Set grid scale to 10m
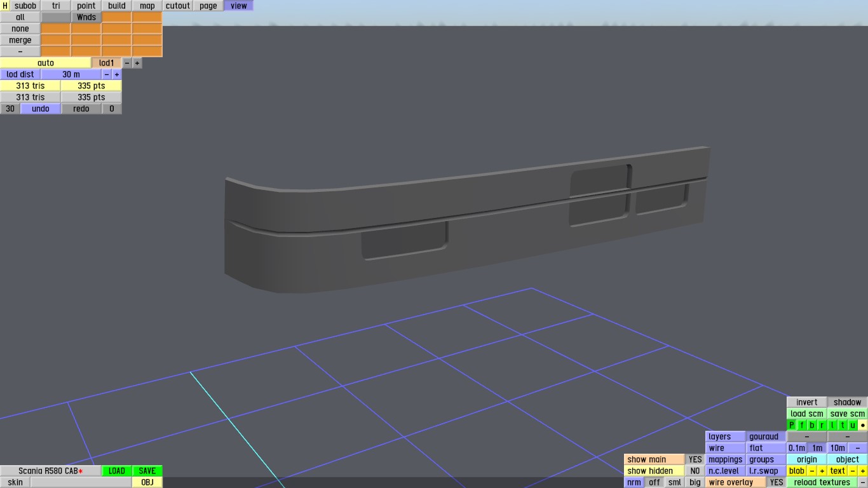The image size is (868, 488). [837, 448]
